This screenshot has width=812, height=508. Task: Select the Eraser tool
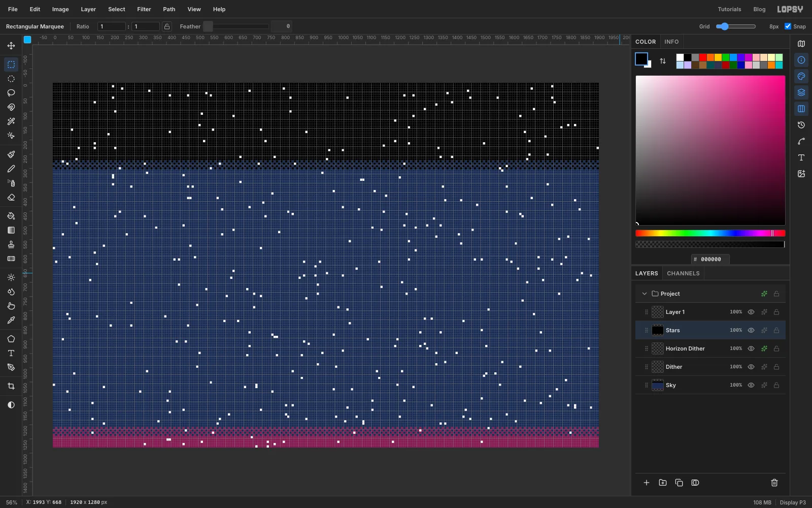[11, 197]
